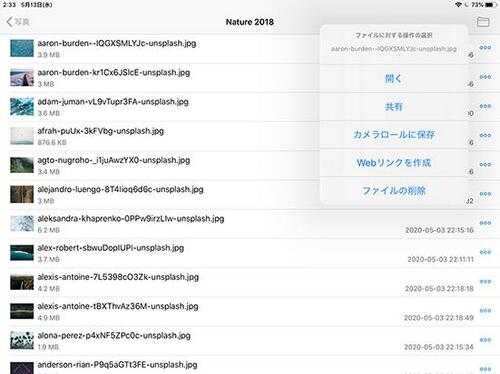Open more options for aaron-burden--IQGXSMLYJc file
500x374 pixels.
pos(485,48)
